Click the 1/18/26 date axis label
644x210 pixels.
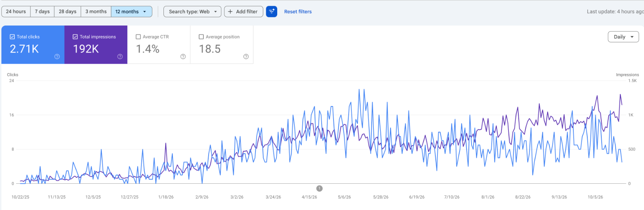click(165, 197)
